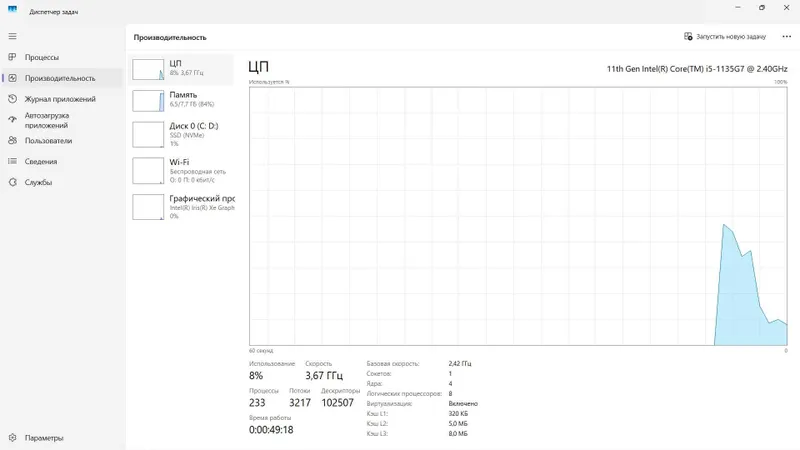Screen dimensions: 800x450
Task: Click Запустить новую задачу button
Action: click(725, 36)
